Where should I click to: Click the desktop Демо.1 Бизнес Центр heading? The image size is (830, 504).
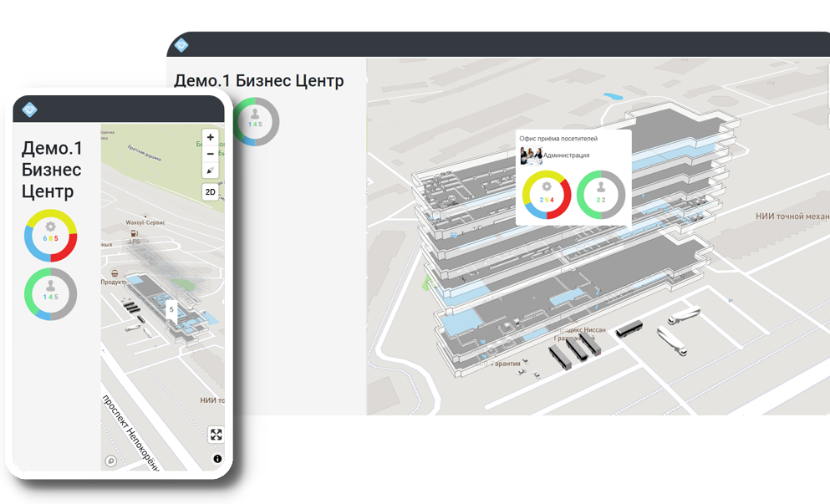259,80
